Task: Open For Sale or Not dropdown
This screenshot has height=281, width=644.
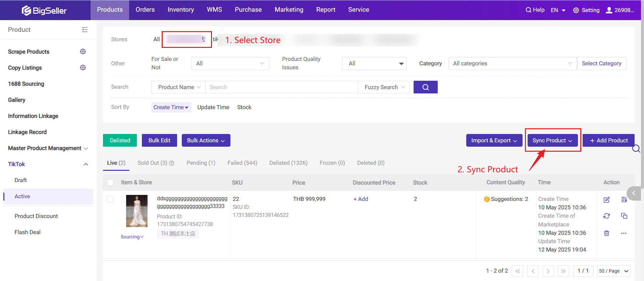Action: [230, 64]
